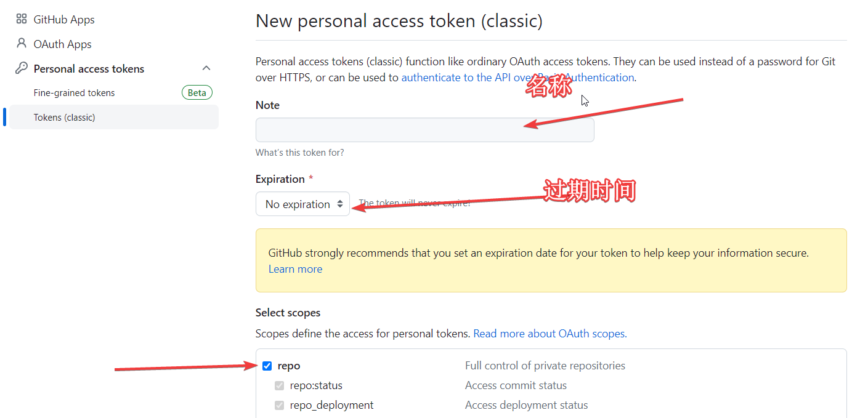868x418 pixels.
Task: Open Read more about OAuth scopes link
Action: click(550, 334)
